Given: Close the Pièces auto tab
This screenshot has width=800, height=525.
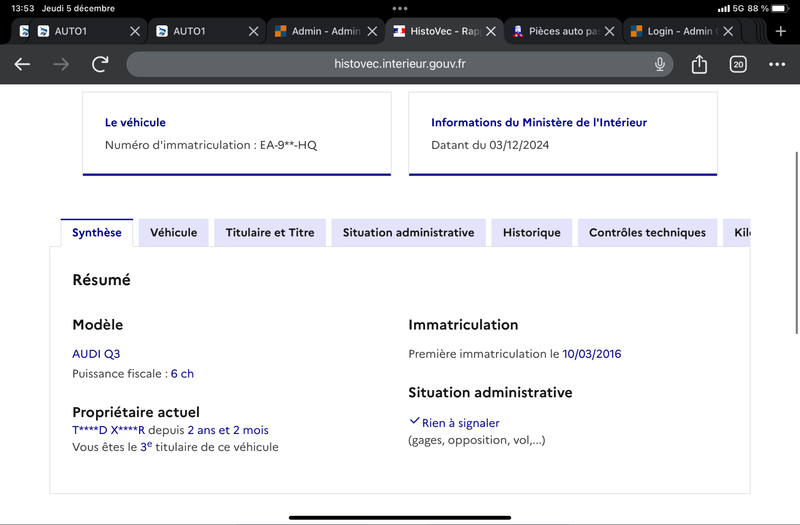Looking at the screenshot, I should pyautogui.click(x=609, y=31).
